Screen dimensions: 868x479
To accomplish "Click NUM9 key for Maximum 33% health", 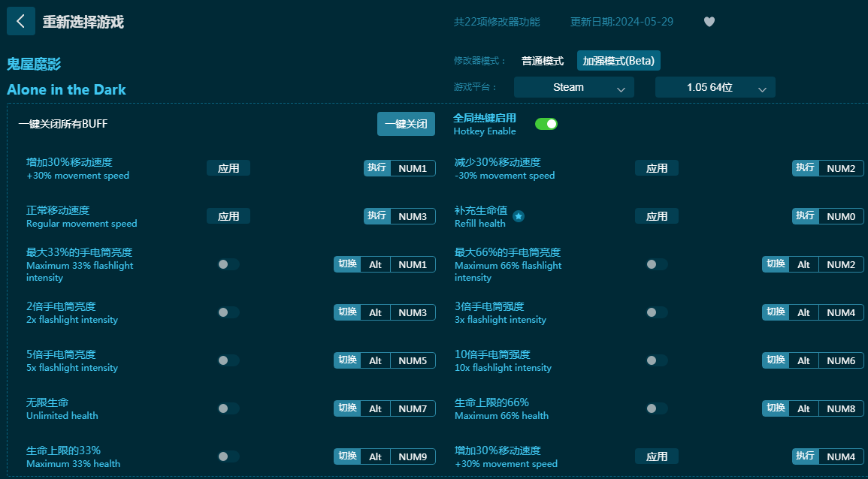I will [x=413, y=457].
